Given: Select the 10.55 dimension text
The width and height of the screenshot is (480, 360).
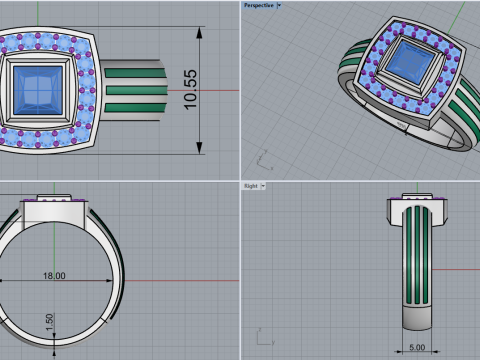Looking at the screenshot, I should pyautogui.click(x=190, y=90).
